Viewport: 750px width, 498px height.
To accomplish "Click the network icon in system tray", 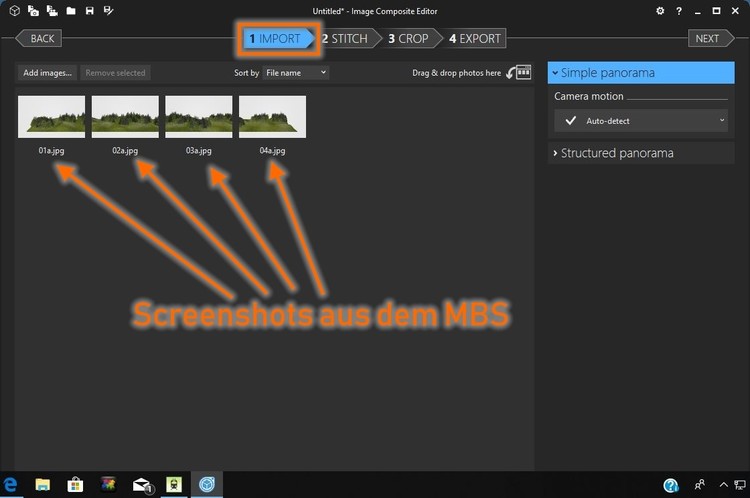I will [x=739, y=485].
